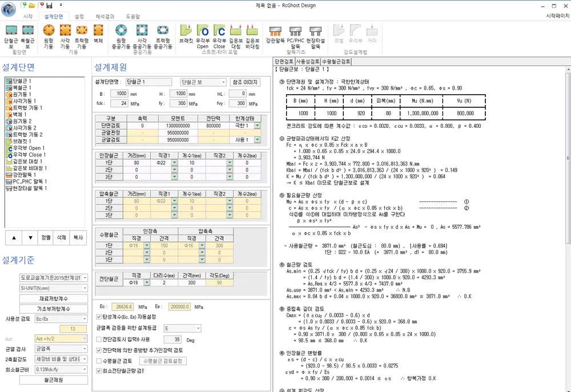Move selected section down with ▼ button
This screenshot has width=571, height=392.
30,238
